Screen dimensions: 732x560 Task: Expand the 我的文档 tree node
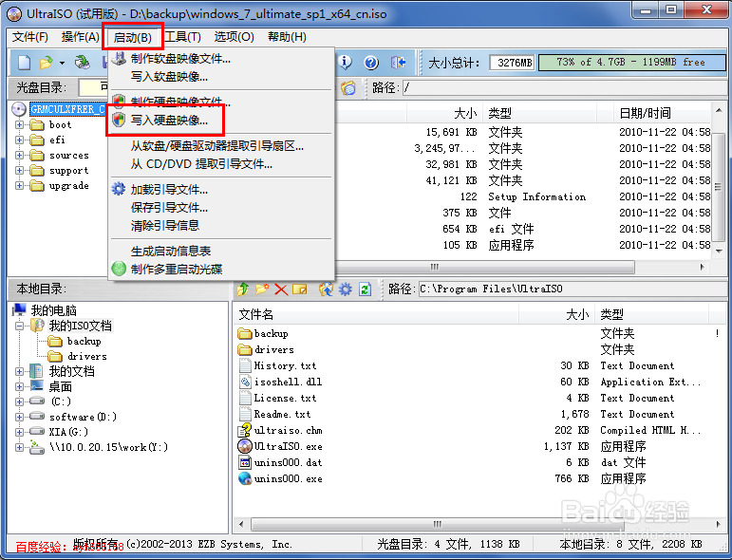coord(19,371)
